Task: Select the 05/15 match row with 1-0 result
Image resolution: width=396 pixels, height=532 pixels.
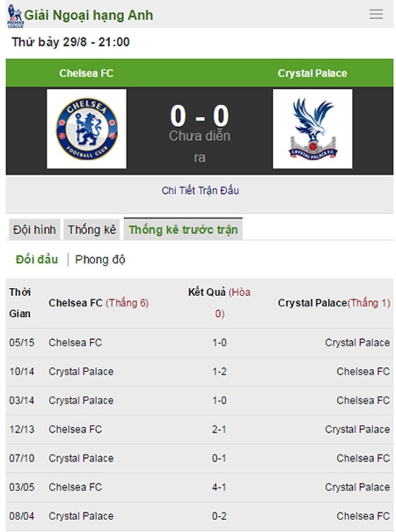Action: (x=200, y=343)
